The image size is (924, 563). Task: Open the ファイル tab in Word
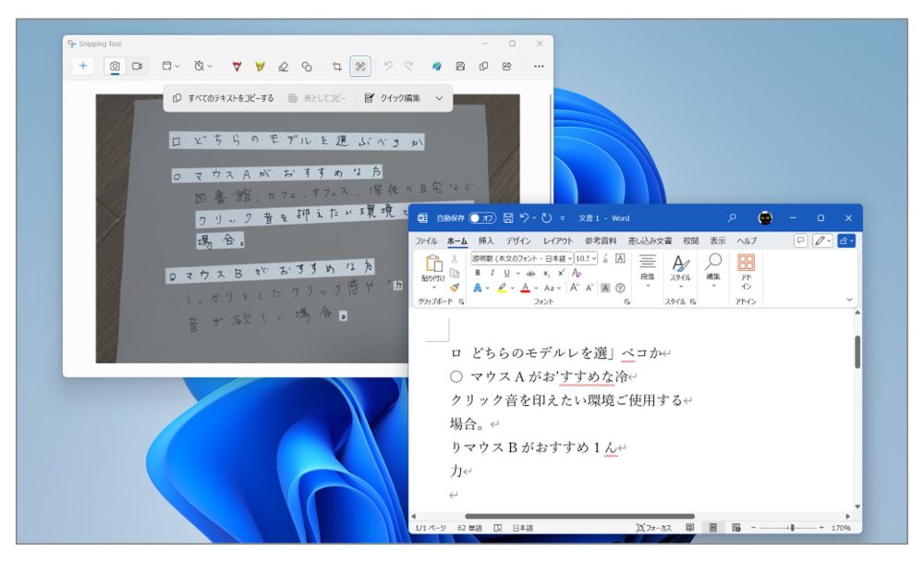(x=426, y=241)
